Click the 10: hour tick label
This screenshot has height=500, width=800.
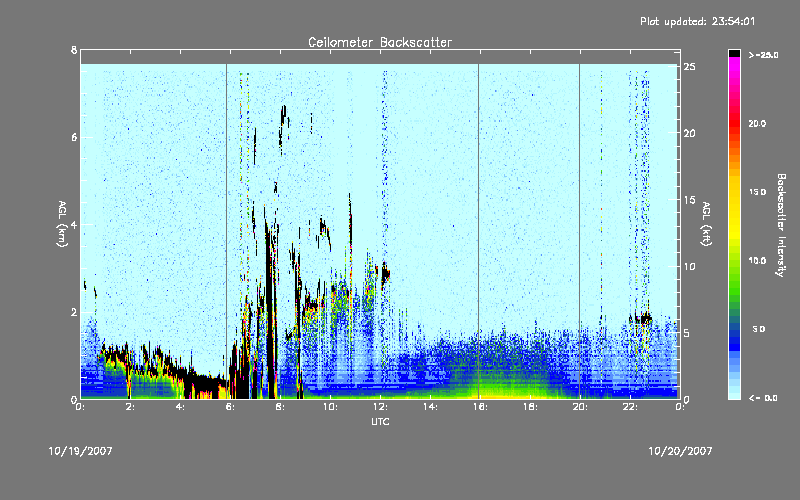click(x=330, y=407)
